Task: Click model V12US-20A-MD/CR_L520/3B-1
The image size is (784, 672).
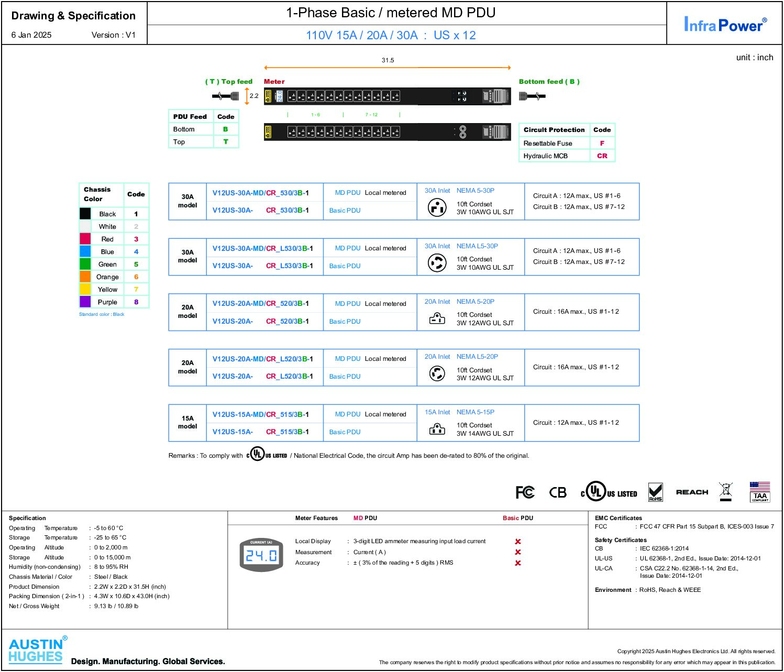Action: tap(262, 359)
